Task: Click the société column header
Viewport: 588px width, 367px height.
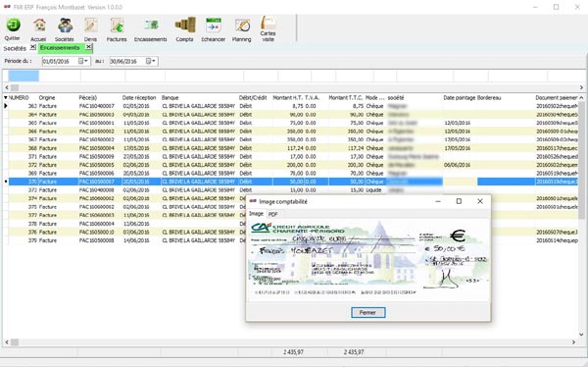Action: coord(396,98)
